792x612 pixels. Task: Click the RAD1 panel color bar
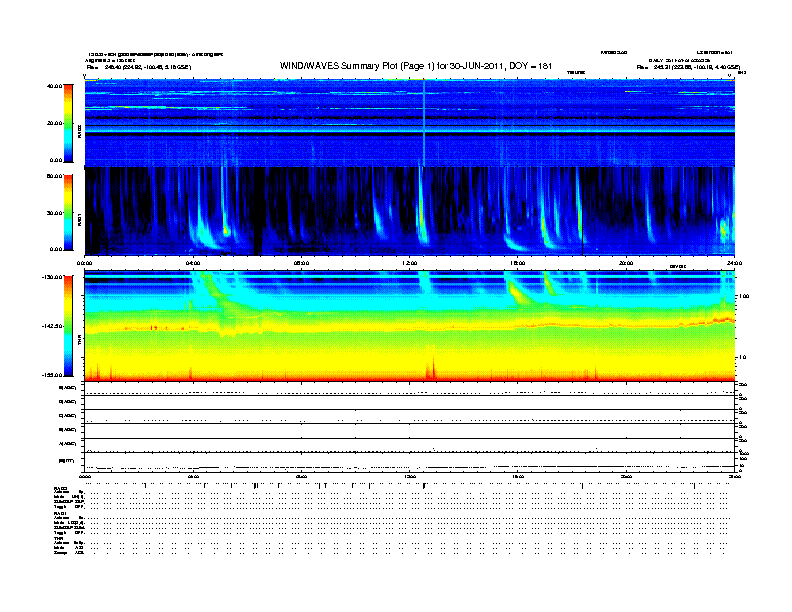point(68,213)
